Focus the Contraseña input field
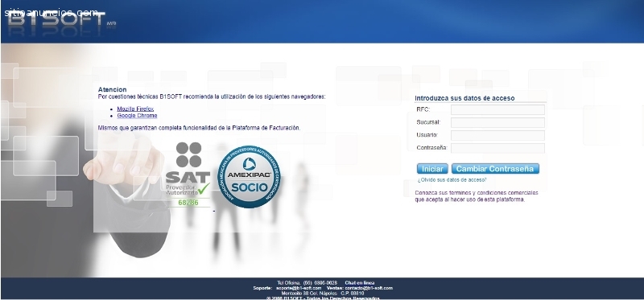 point(497,148)
